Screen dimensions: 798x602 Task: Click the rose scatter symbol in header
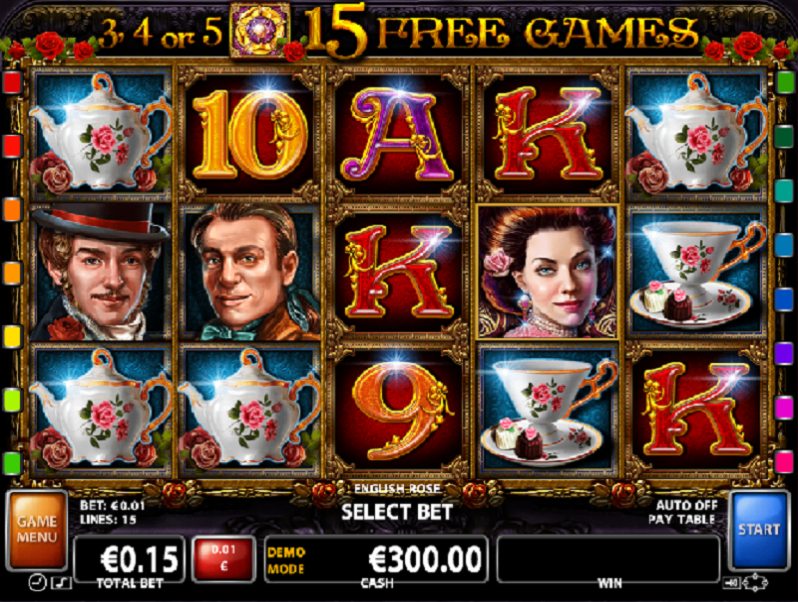point(260,30)
